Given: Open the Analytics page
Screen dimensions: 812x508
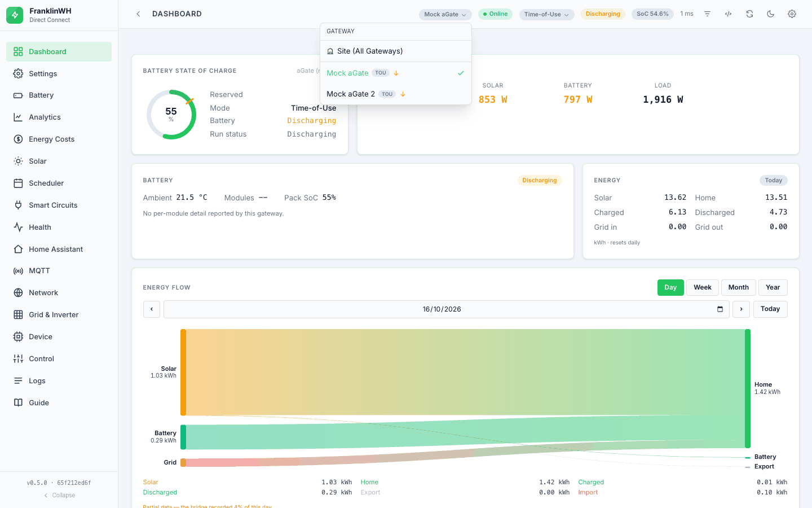Looking at the screenshot, I should (59, 117).
